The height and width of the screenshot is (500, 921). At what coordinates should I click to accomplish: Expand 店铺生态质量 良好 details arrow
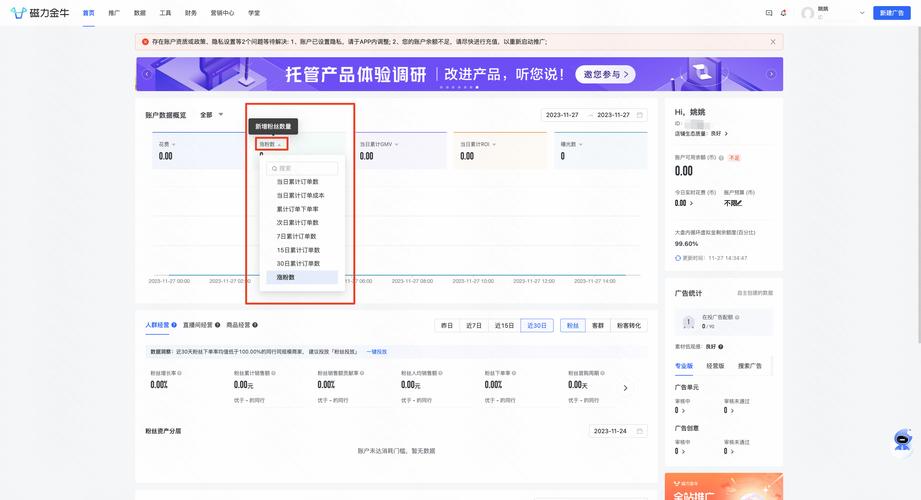726,134
